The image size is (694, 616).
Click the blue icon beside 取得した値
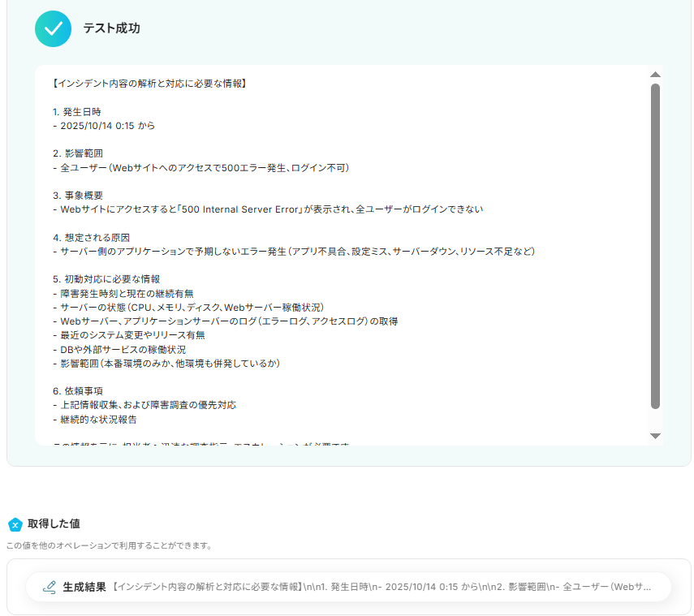point(15,524)
